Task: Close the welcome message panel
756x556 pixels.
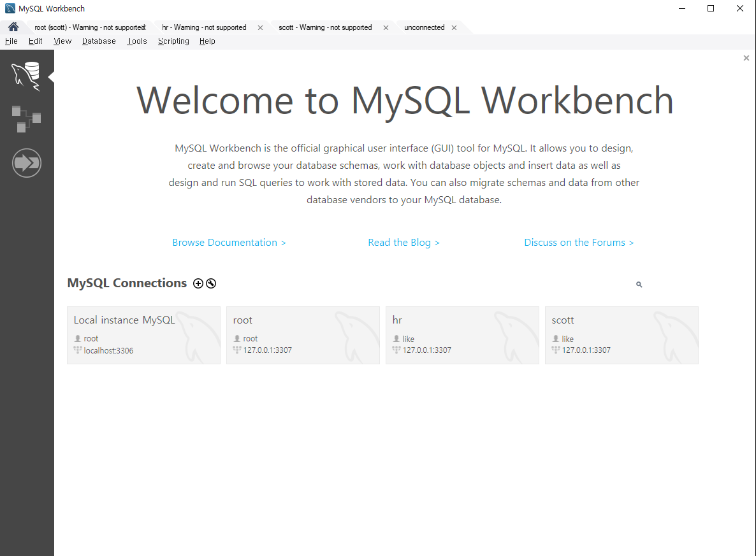Action: pyautogui.click(x=746, y=58)
